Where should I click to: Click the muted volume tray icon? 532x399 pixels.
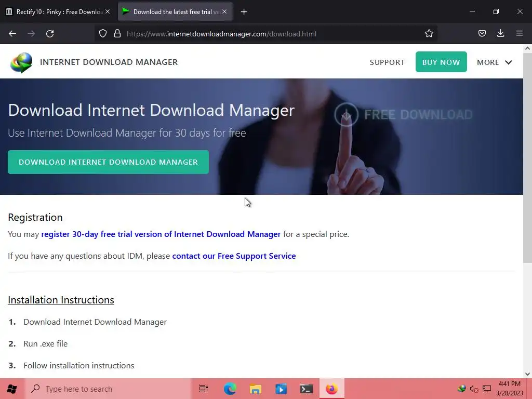point(474,389)
